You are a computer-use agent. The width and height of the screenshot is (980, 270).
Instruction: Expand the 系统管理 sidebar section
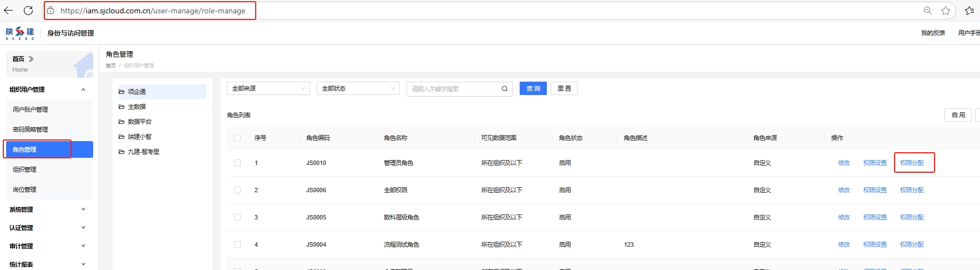[x=47, y=209]
